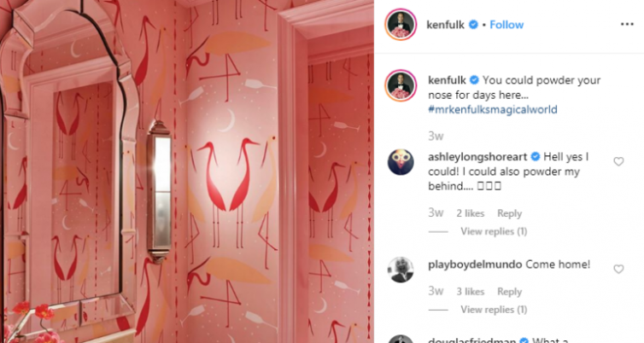
Task: Open douglasfriedman avatar at bottom
Action: (x=401, y=340)
